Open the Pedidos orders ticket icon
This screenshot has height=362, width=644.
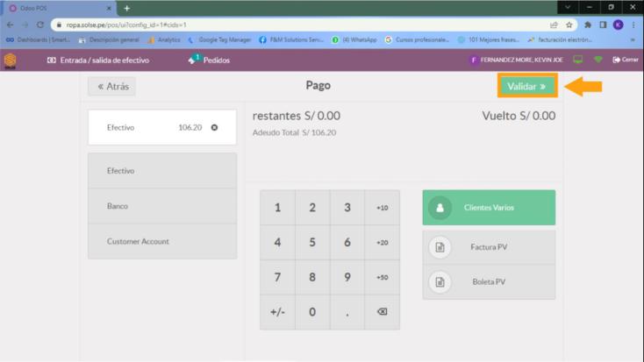click(x=194, y=60)
